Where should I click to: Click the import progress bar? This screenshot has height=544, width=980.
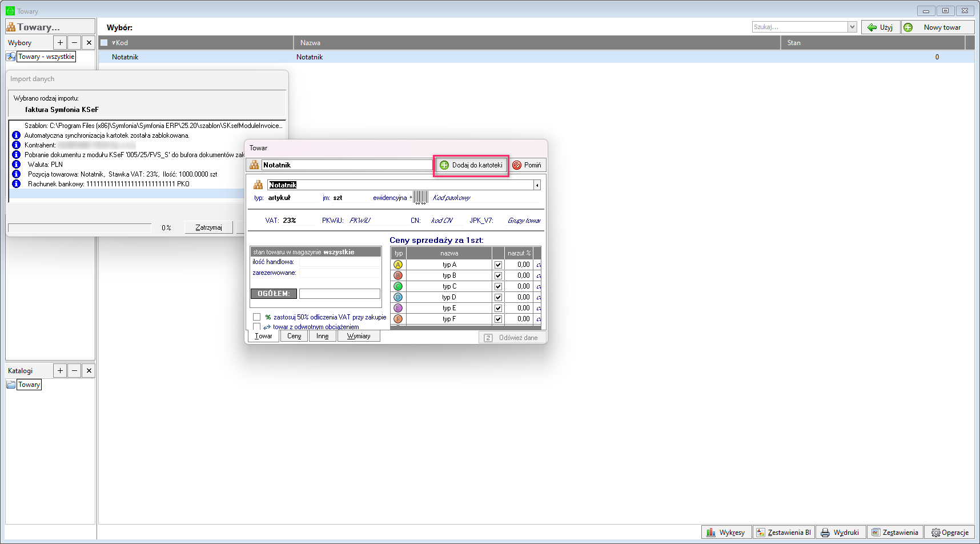80,228
